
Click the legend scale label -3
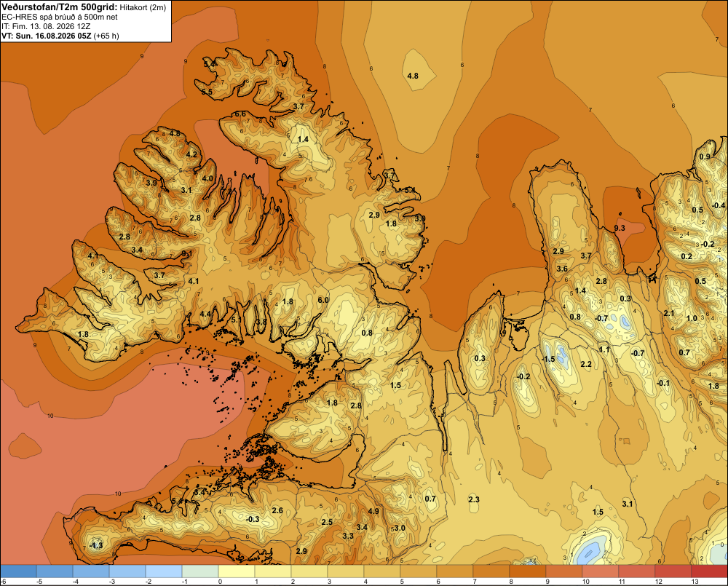click(x=112, y=582)
